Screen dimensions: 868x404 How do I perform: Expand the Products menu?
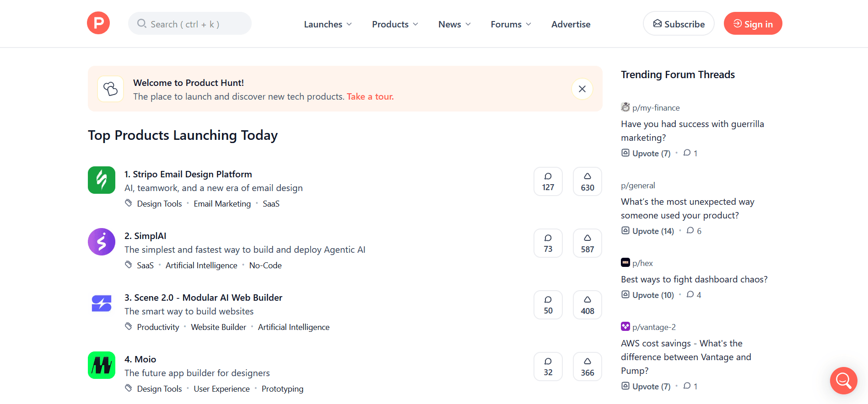coord(395,24)
